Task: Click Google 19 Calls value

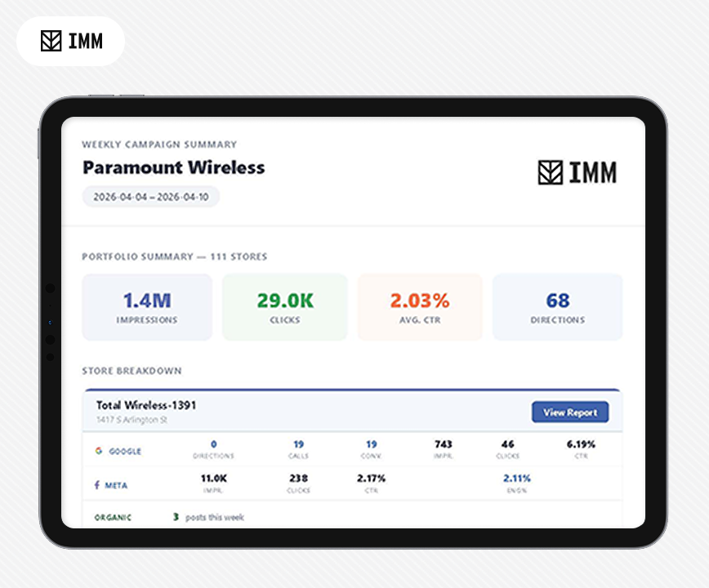Action: 298,443
